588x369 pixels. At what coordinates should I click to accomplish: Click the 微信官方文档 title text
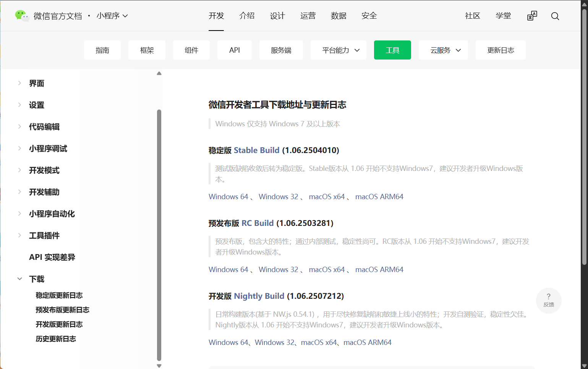58,16
